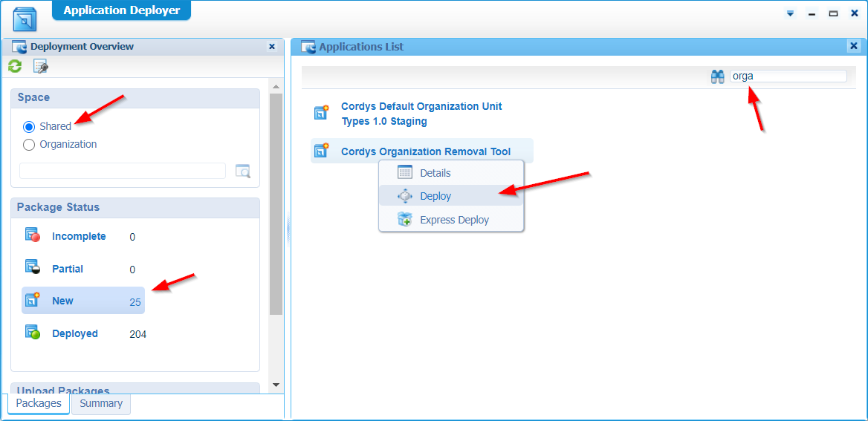The height and width of the screenshot is (421, 868).
Task: Show New packages in status list
Action: [62, 301]
